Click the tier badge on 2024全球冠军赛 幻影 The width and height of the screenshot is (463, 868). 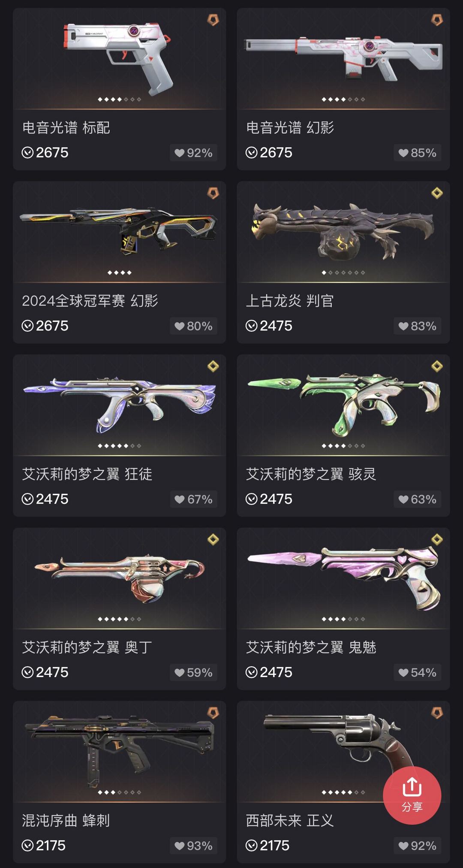pyautogui.click(x=213, y=193)
